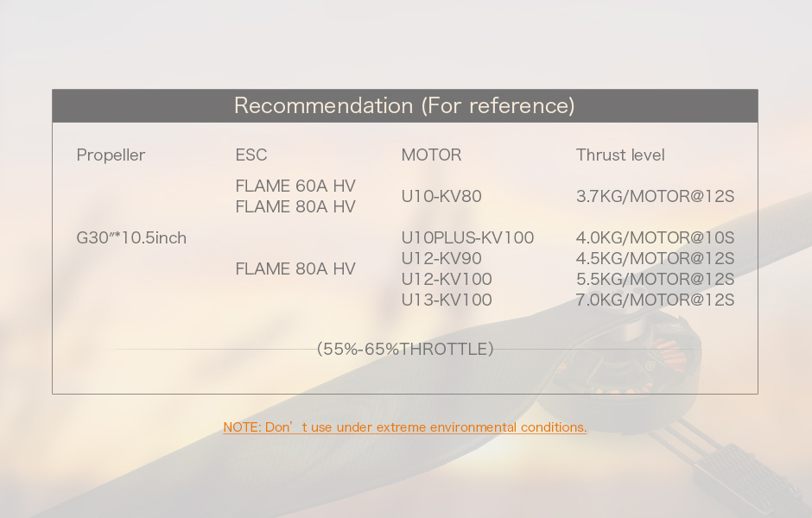Select the Propeller column heading
This screenshot has height=518, width=812.
111,155
